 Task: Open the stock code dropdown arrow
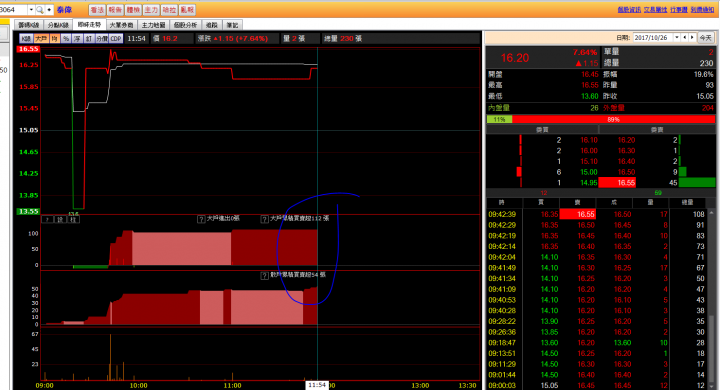(31, 10)
